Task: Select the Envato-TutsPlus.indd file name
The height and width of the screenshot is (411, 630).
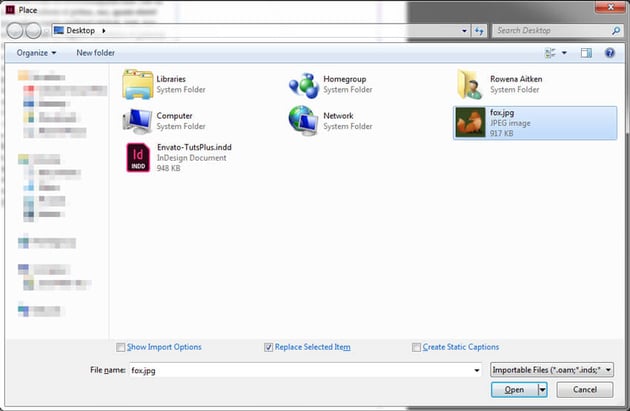Action: pos(194,147)
